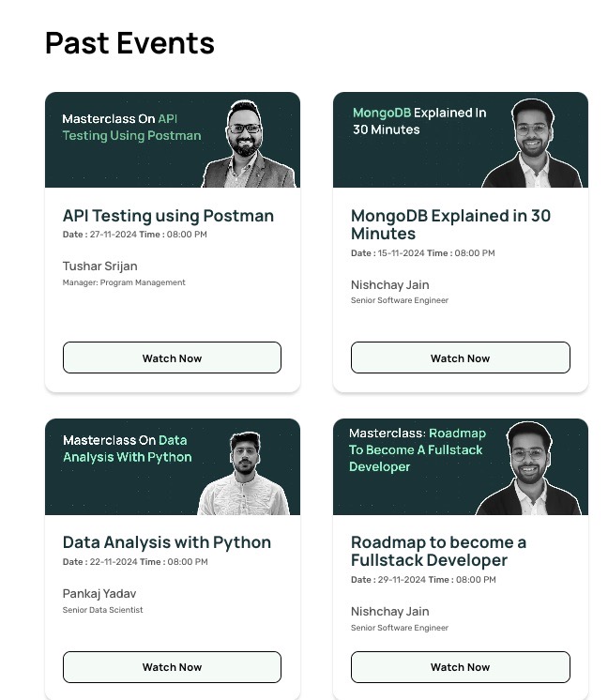This screenshot has width=608, height=700.
Task: Click Nishchay Jain on the MongoDB card
Action: pos(389,285)
